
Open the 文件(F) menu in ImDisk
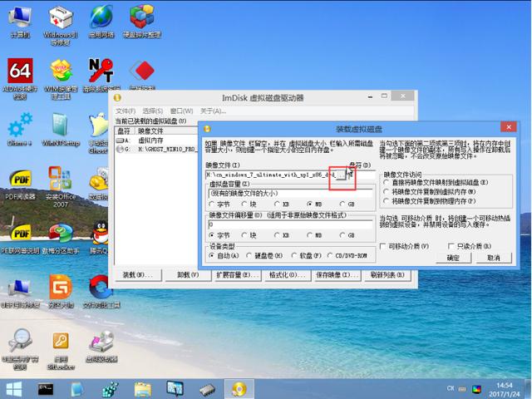[126, 111]
